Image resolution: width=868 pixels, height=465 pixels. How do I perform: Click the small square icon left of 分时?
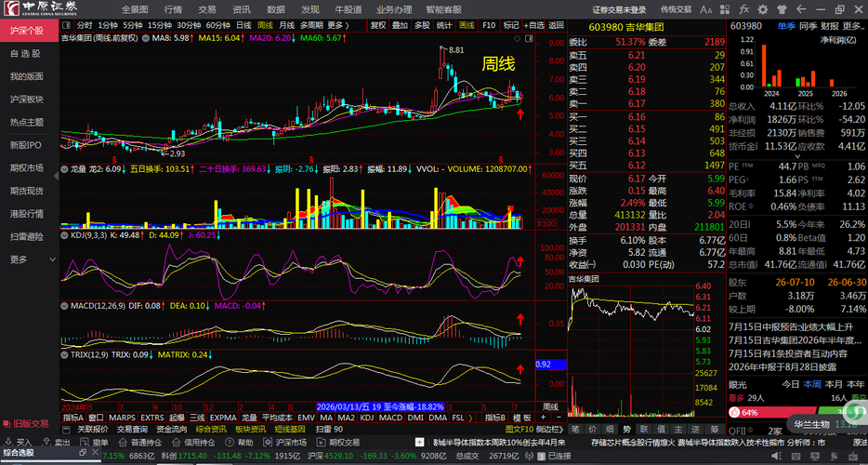[x=66, y=25]
